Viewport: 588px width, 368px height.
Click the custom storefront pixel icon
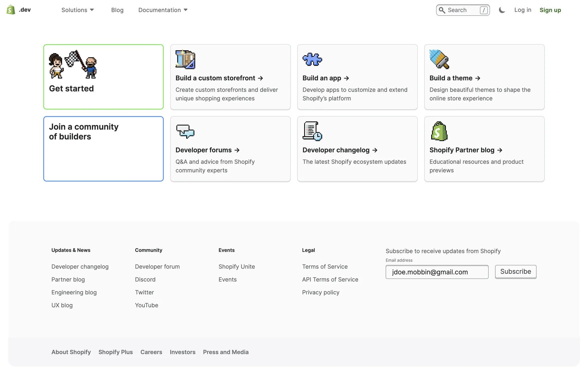tap(185, 59)
